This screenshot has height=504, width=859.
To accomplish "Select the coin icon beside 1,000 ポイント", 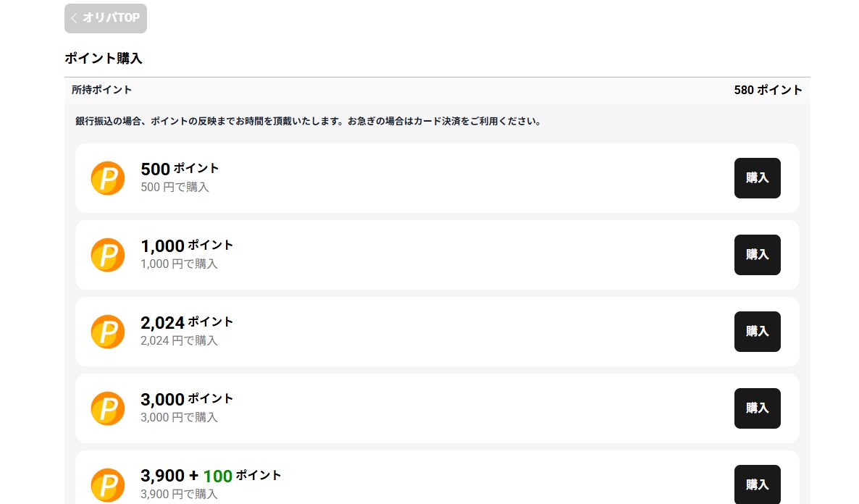I will (x=108, y=255).
